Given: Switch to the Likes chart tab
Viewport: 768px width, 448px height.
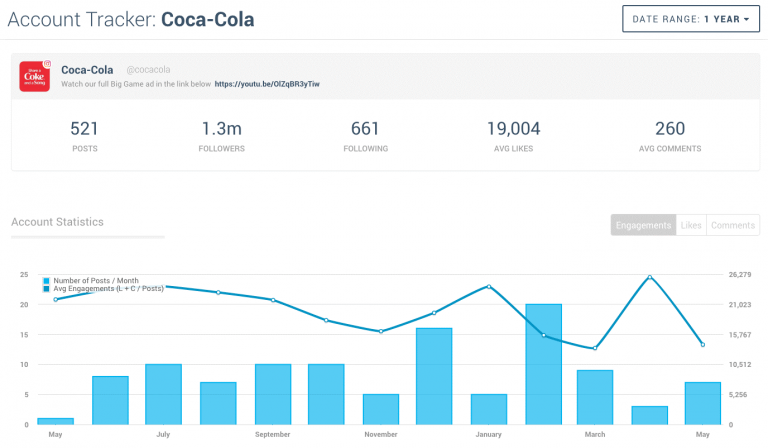Looking at the screenshot, I should pos(691,225).
